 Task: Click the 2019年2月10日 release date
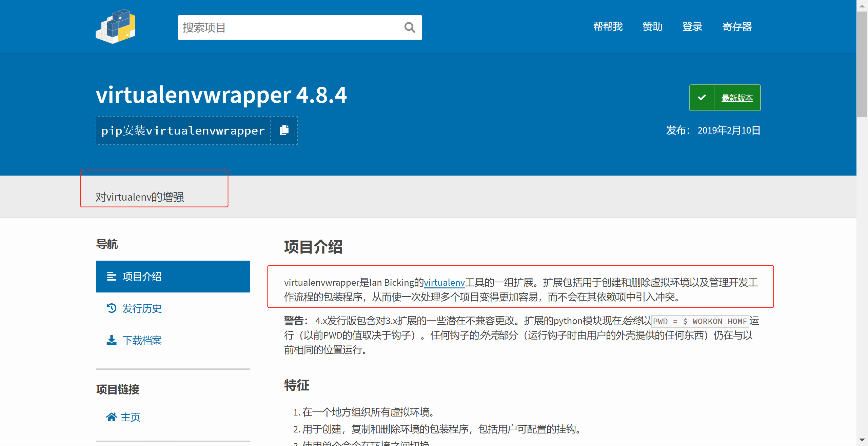point(729,130)
